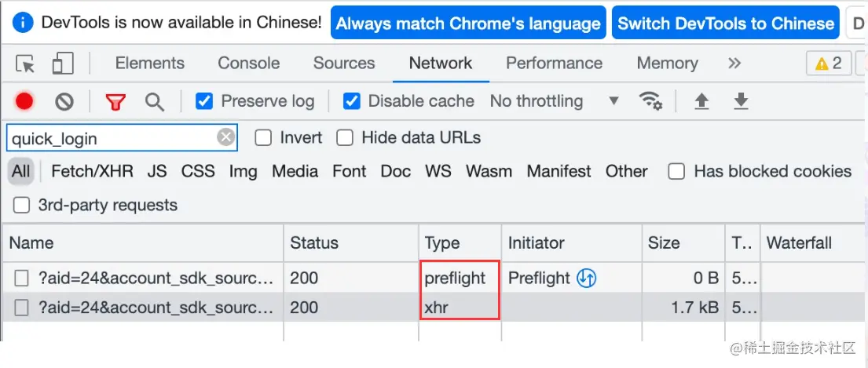The height and width of the screenshot is (368, 868).
Task: Open network conditions wifi settings icon
Action: point(650,101)
